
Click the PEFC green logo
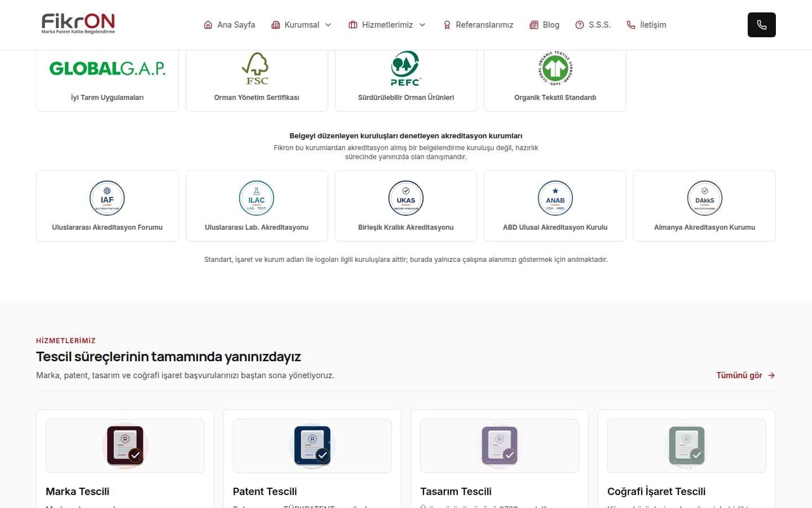click(x=406, y=68)
